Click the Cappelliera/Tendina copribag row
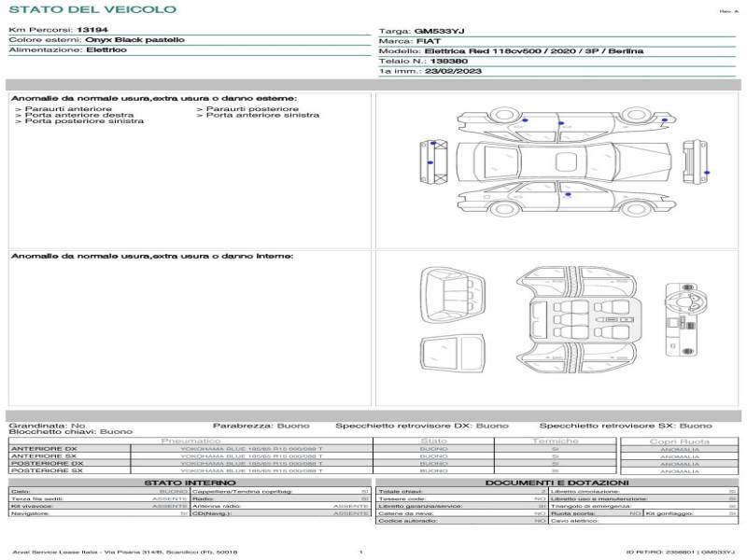747x560 pixels. (x=281, y=492)
